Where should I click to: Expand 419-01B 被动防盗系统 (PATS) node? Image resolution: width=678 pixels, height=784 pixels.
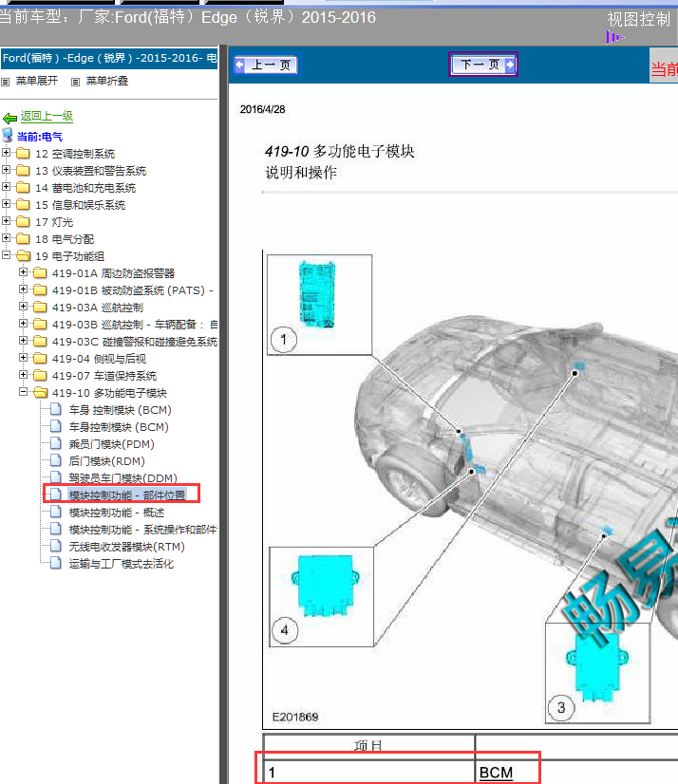click(x=23, y=289)
